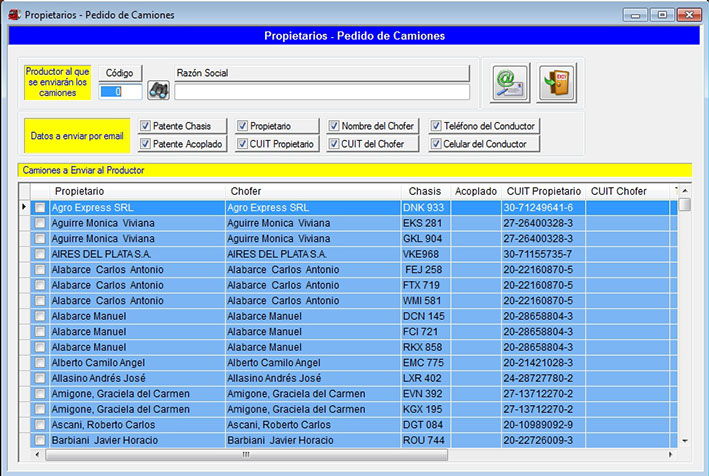Click the vertical scrollbar up arrow
Screen dimensions: 709x476
(x=685, y=190)
